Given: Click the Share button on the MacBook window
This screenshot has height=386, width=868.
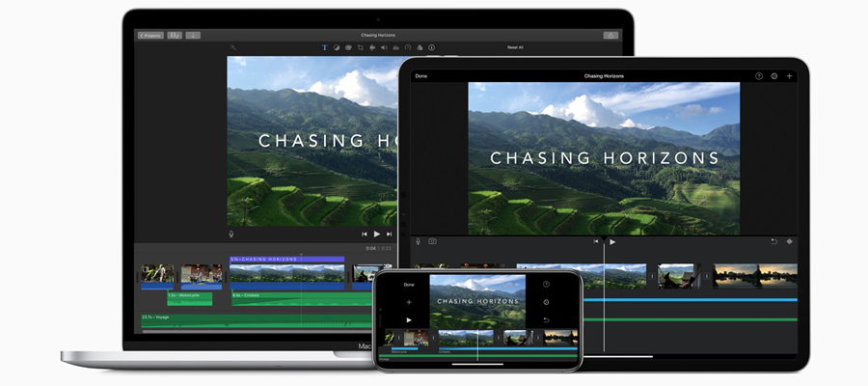Looking at the screenshot, I should pyautogui.click(x=610, y=35).
